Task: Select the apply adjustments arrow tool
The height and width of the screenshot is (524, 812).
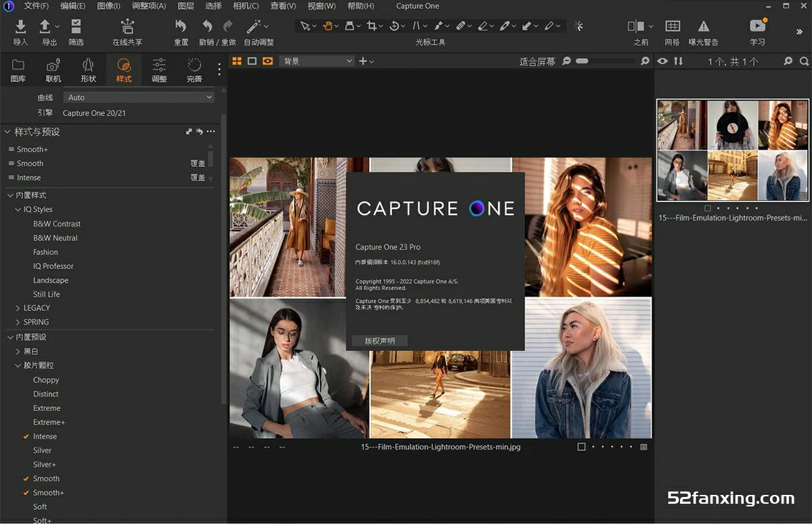Action: click(526, 26)
